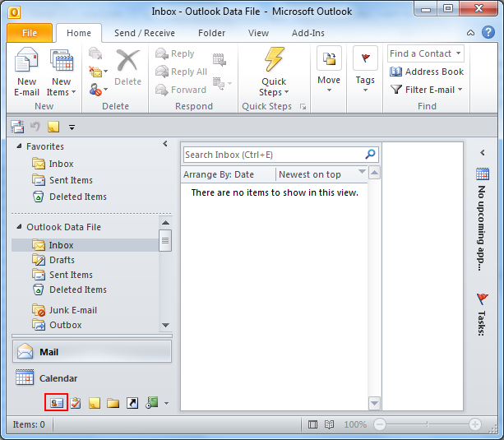This screenshot has width=504, height=440.
Task: Open the Filter E-mail dropdown
Action: 427,90
